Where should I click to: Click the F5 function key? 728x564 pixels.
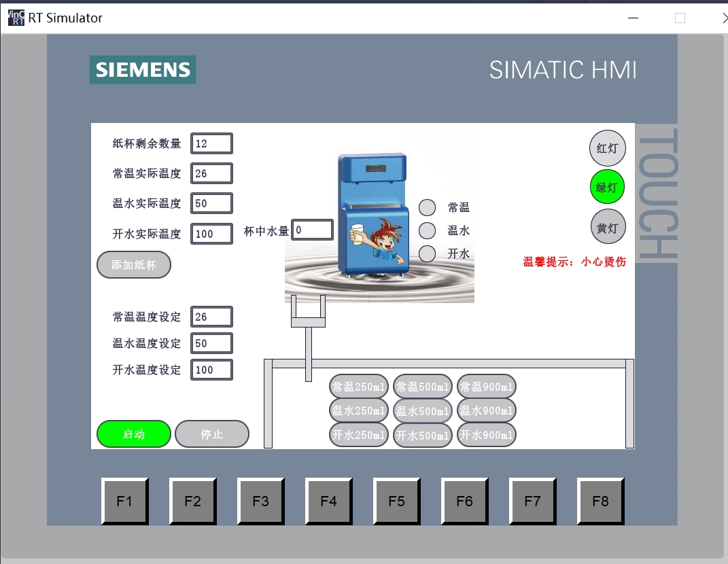pyautogui.click(x=396, y=501)
